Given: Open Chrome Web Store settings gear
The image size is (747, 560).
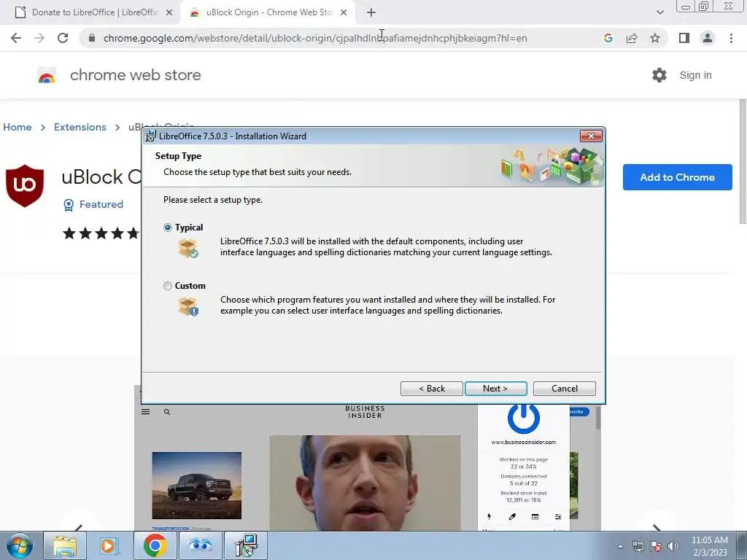Looking at the screenshot, I should (659, 75).
